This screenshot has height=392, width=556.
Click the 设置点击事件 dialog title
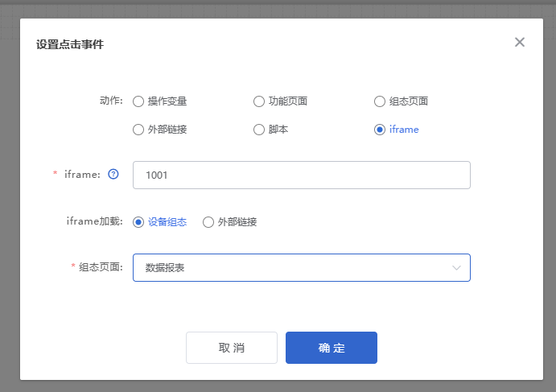(x=70, y=44)
